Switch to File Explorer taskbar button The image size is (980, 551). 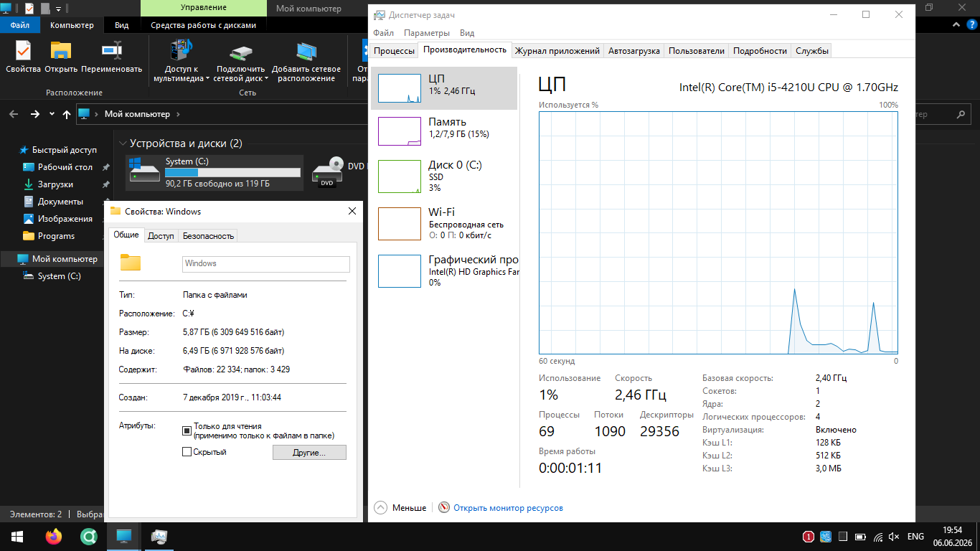tap(123, 537)
